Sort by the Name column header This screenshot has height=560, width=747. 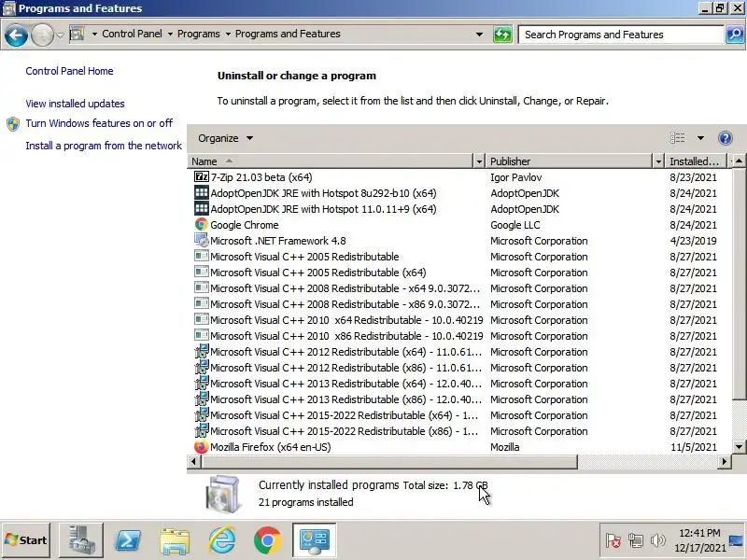pyautogui.click(x=331, y=161)
